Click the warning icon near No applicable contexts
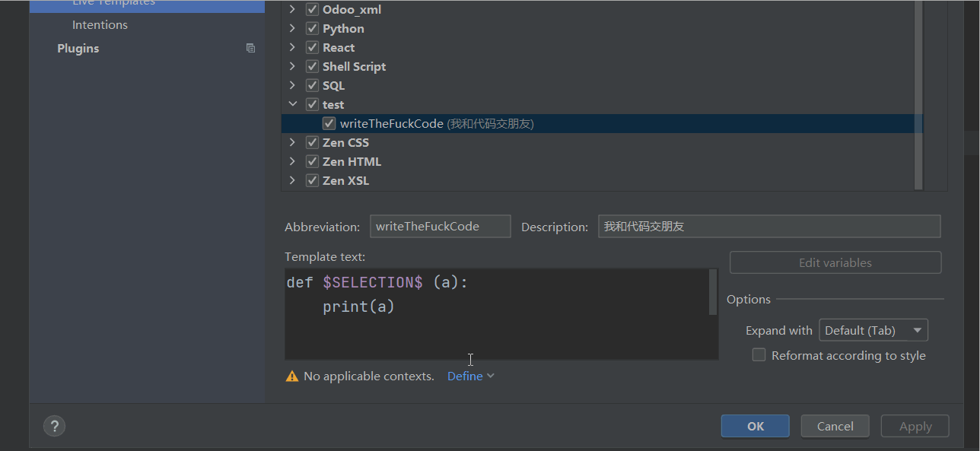The height and width of the screenshot is (451, 980). (x=292, y=376)
